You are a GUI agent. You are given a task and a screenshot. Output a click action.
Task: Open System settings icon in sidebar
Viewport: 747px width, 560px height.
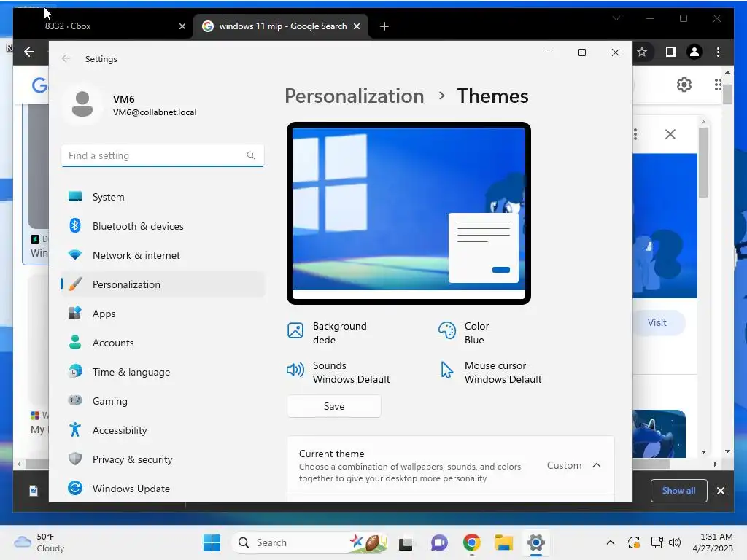(x=75, y=197)
